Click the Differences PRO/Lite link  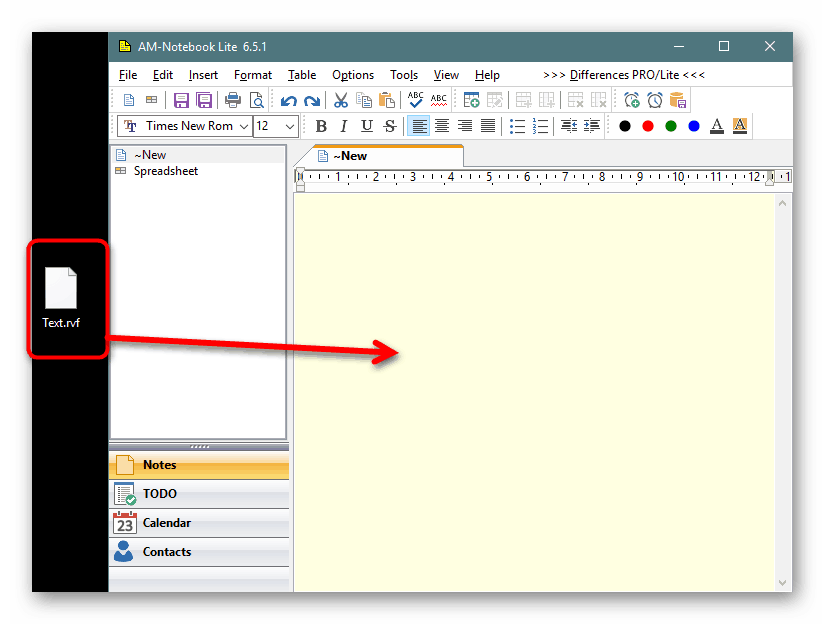[623, 75]
